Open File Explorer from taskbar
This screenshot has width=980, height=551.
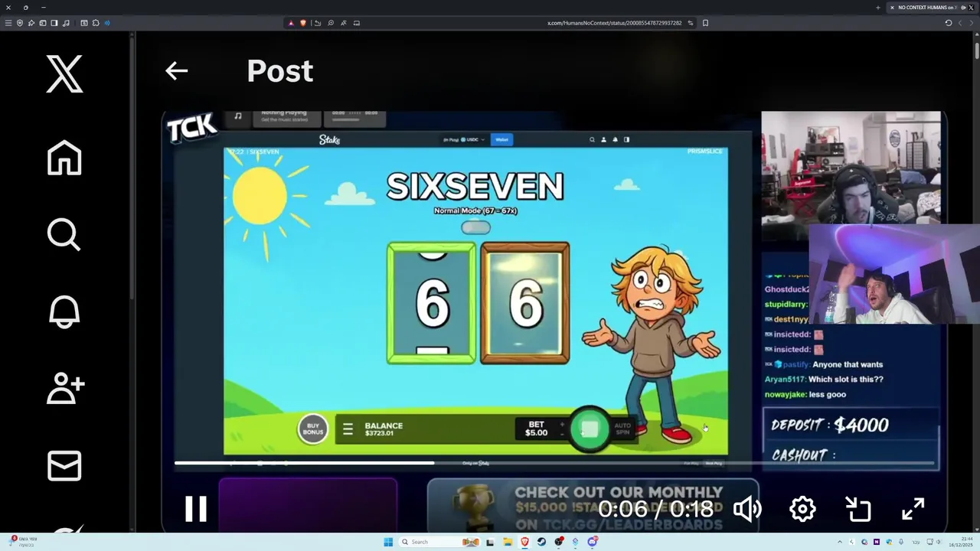click(x=508, y=542)
